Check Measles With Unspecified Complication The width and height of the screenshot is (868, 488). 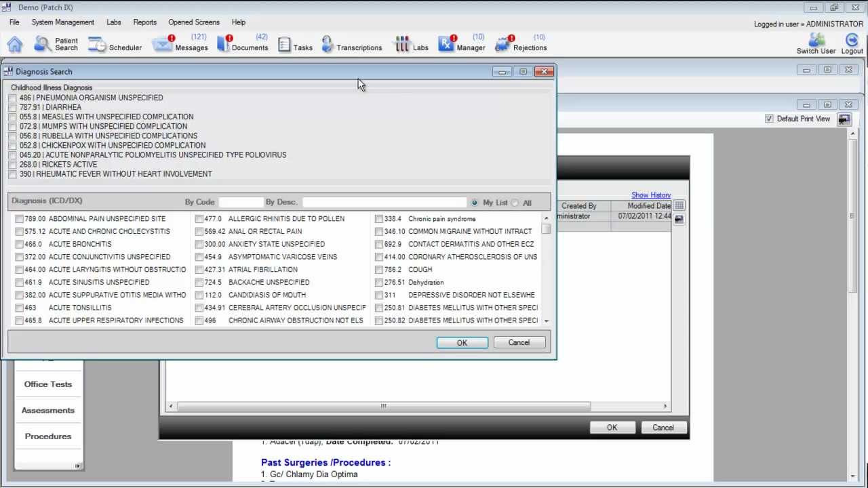13,117
